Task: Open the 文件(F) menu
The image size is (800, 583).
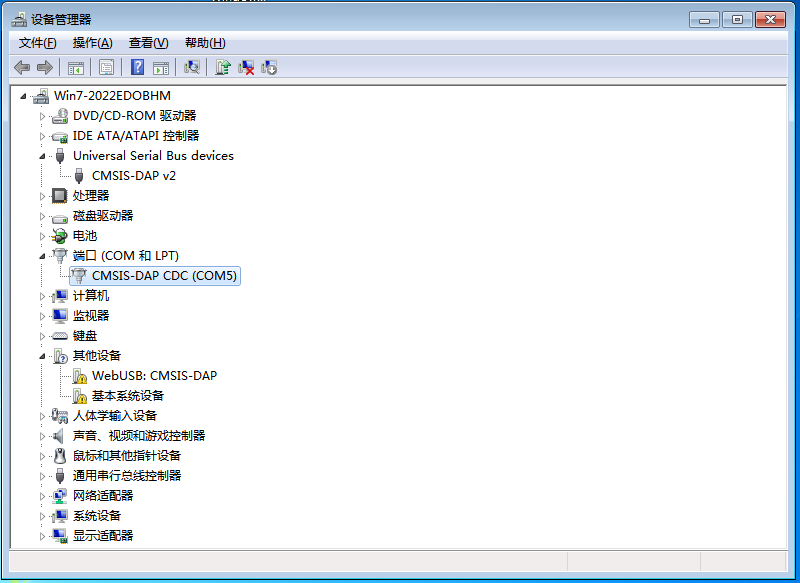Action: pos(37,42)
